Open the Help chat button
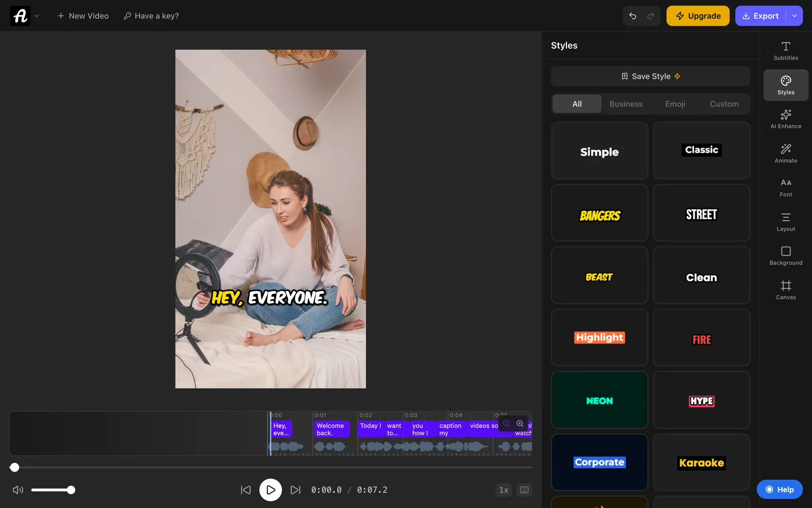This screenshot has width=812, height=508. [x=780, y=489]
